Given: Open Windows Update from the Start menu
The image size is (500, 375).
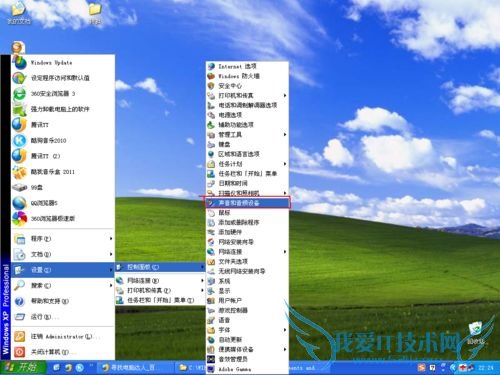Looking at the screenshot, I should pyautogui.click(x=63, y=62).
